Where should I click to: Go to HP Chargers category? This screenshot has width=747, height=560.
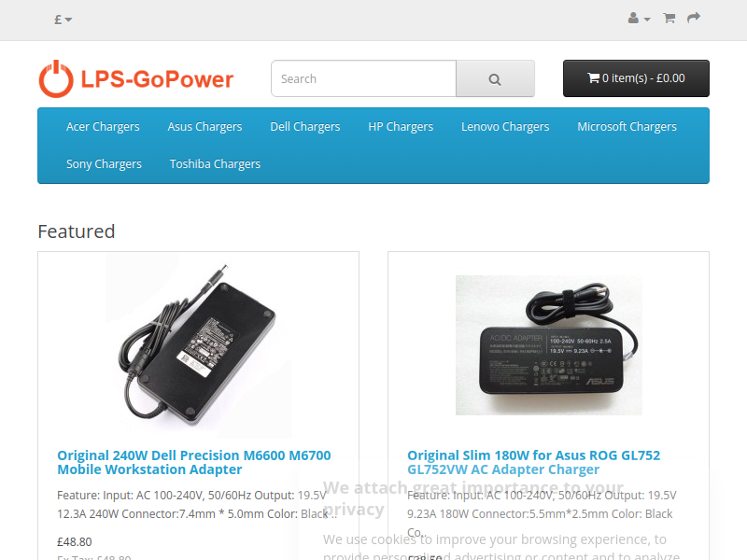tap(401, 127)
